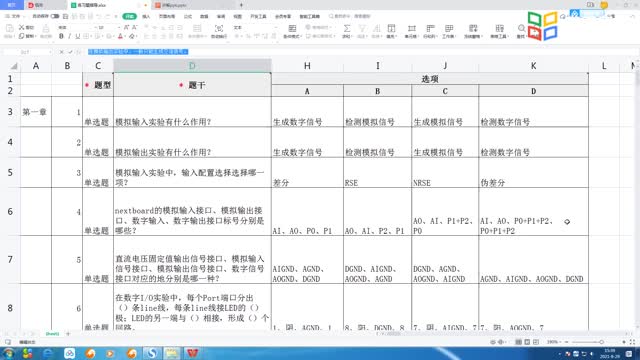This screenshot has height=360, width=640.
Task: Click the Table Tools icon
Action: pos(499,28)
